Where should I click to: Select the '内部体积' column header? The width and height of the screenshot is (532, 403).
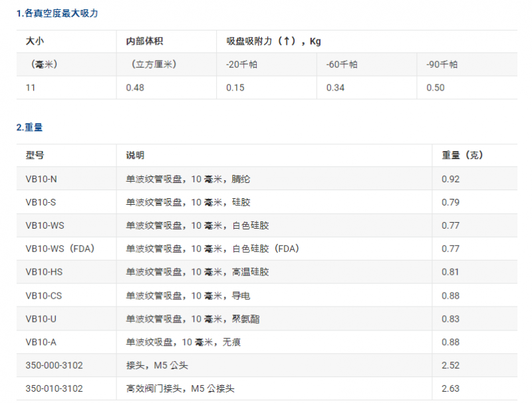point(144,41)
